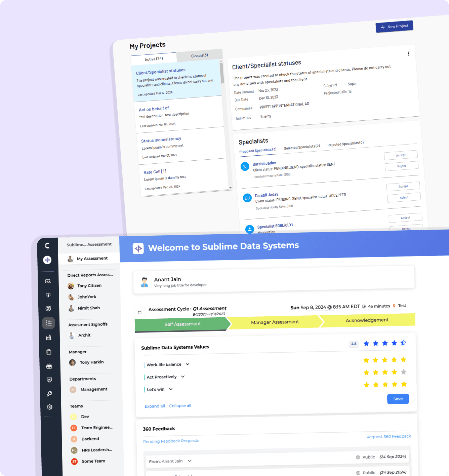Open the key icon in sidebar
The width and height of the screenshot is (449, 476).
click(x=49, y=394)
